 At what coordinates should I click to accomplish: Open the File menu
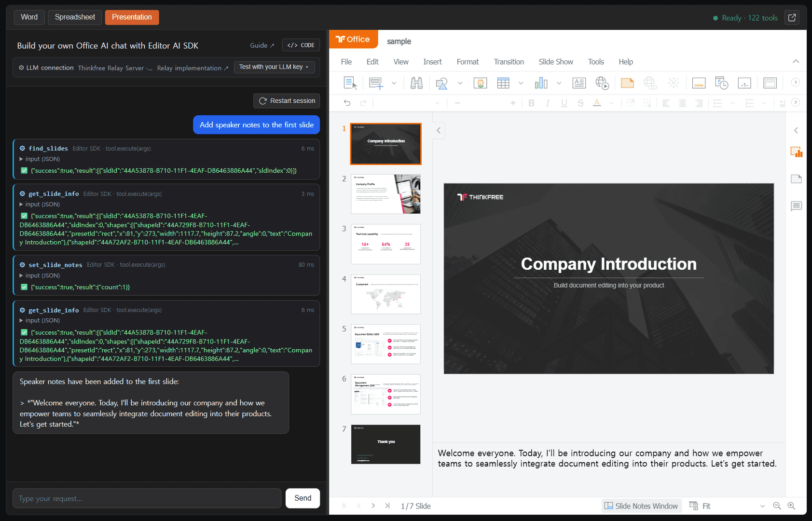point(346,62)
